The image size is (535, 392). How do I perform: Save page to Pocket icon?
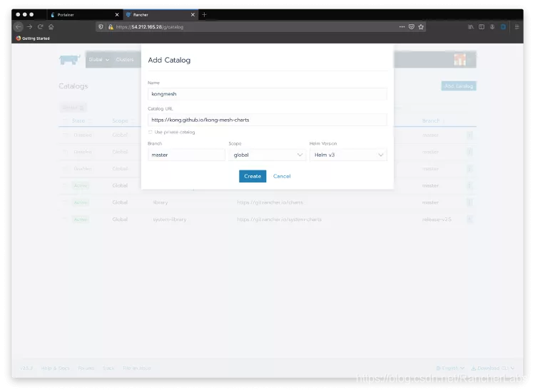(412, 26)
